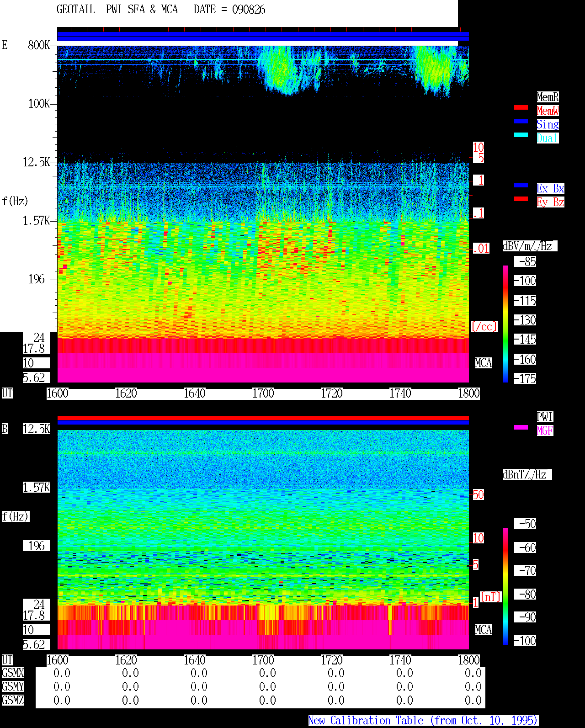Click the red MemW legend swatch
The height and width of the screenshot is (728, 585).
[521, 107]
